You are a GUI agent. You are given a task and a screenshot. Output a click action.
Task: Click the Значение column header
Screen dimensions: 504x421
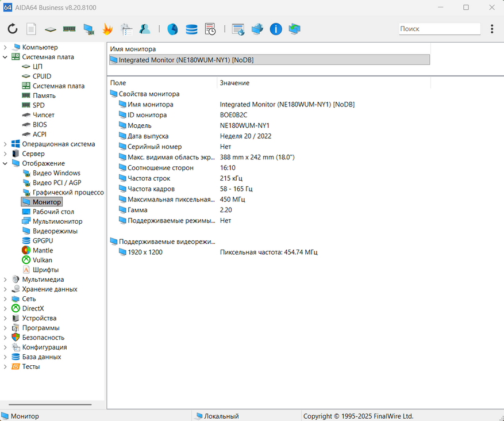coord(324,83)
